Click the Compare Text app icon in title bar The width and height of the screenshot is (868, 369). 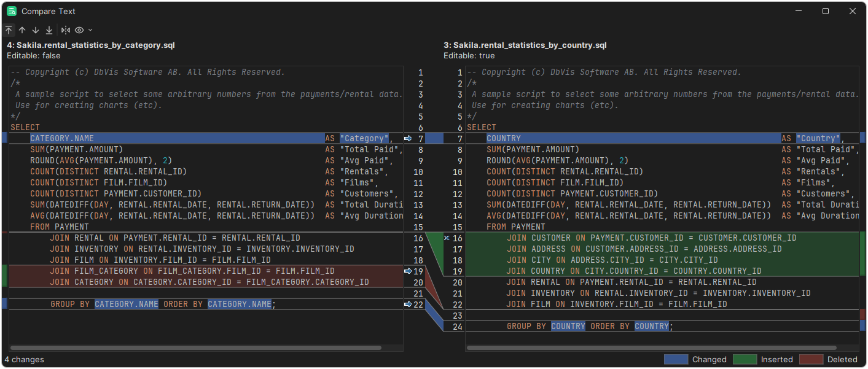coord(12,11)
